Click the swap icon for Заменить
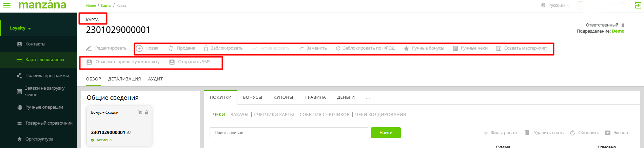This screenshot has height=148, width=644. 301,48
